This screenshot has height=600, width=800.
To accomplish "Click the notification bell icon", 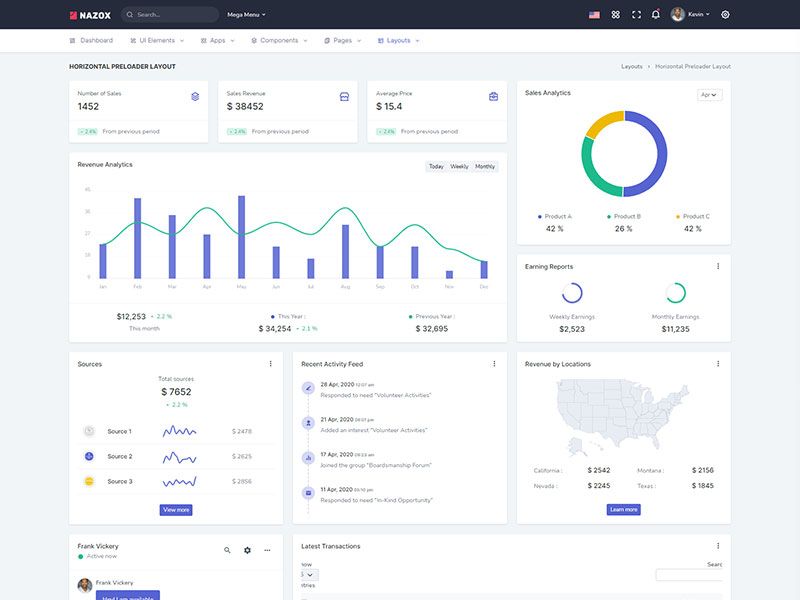I will point(656,15).
